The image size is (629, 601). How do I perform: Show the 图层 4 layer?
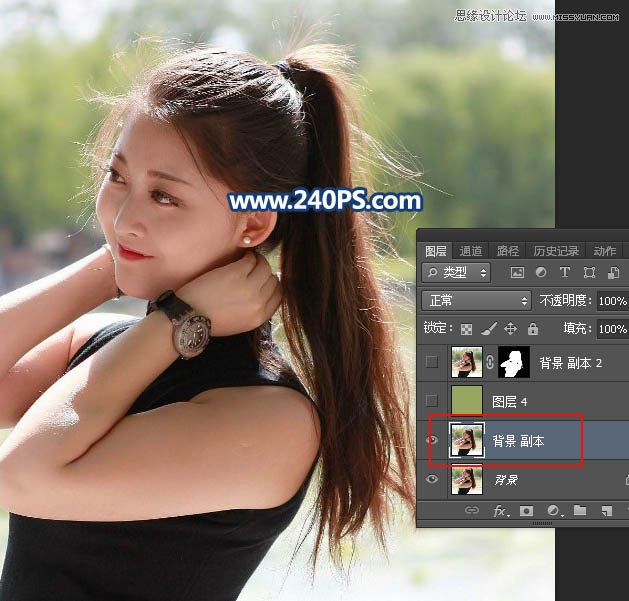432,401
